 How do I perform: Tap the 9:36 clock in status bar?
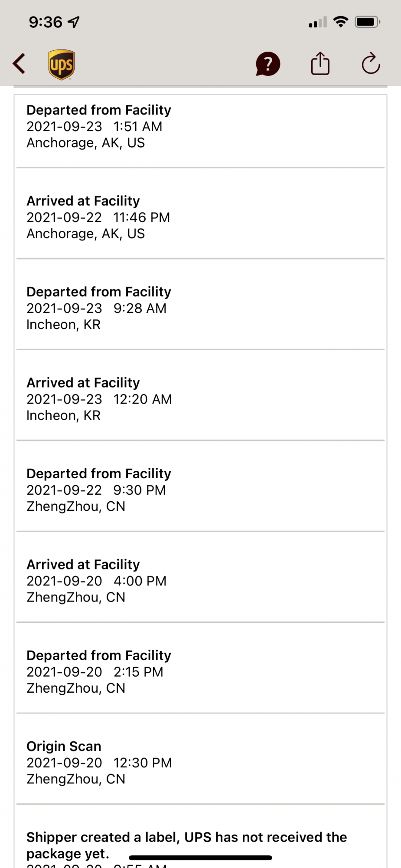point(46,22)
